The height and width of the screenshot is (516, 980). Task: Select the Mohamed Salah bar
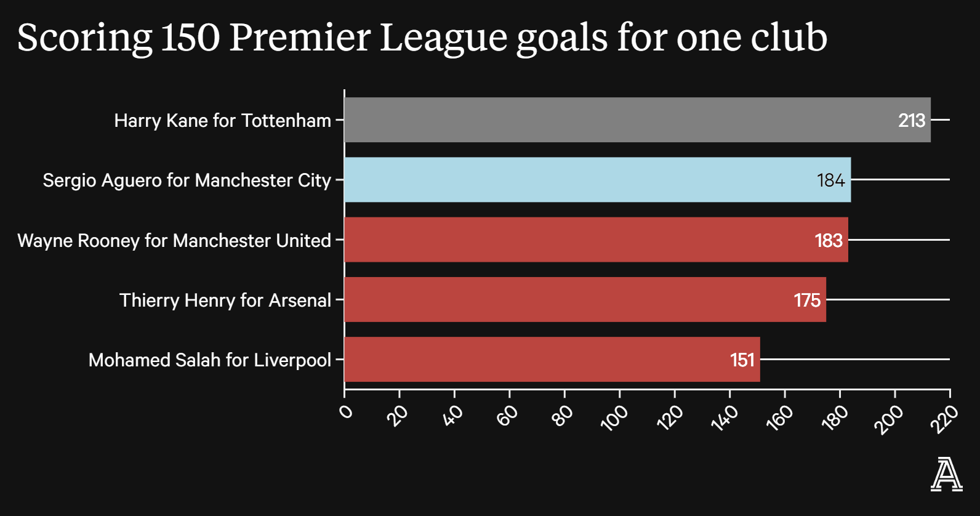tap(536, 360)
